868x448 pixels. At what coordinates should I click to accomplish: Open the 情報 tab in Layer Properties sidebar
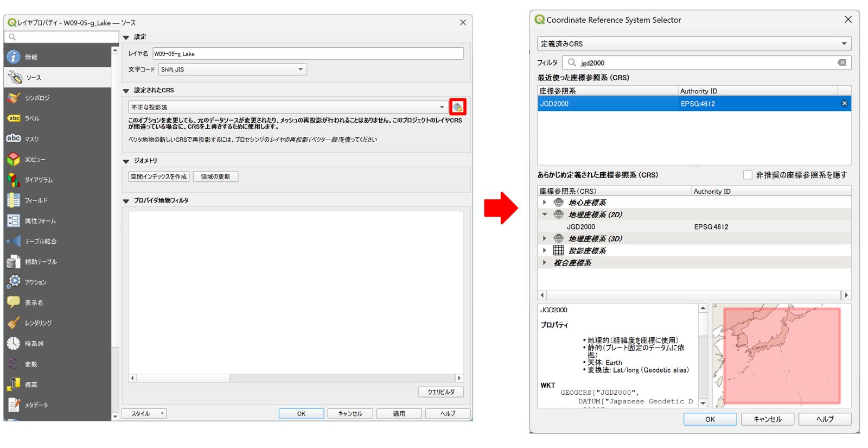click(58, 57)
